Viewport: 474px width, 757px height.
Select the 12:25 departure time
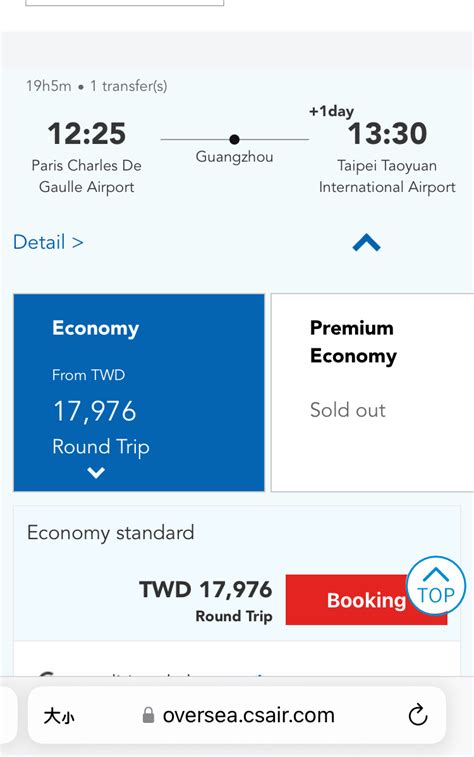(x=87, y=133)
